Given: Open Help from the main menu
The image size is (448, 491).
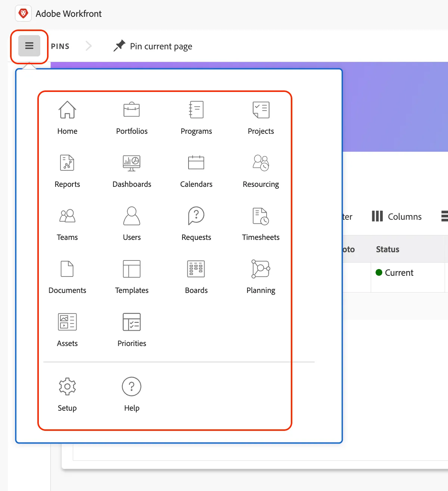Looking at the screenshot, I should 132,394.
